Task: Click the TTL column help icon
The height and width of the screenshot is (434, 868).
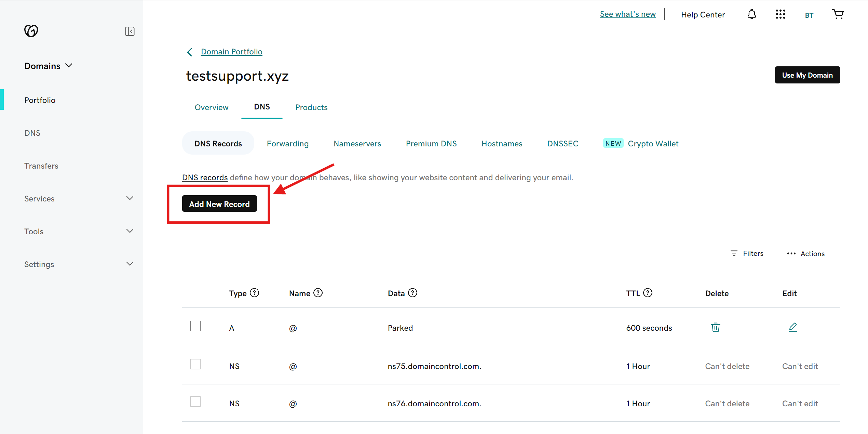Action: click(x=648, y=293)
